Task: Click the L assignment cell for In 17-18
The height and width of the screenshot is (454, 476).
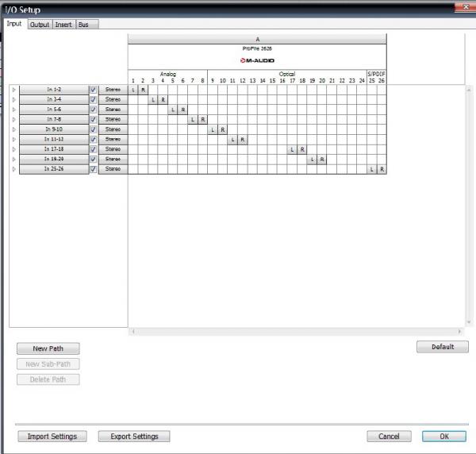Action: (x=292, y=149)
